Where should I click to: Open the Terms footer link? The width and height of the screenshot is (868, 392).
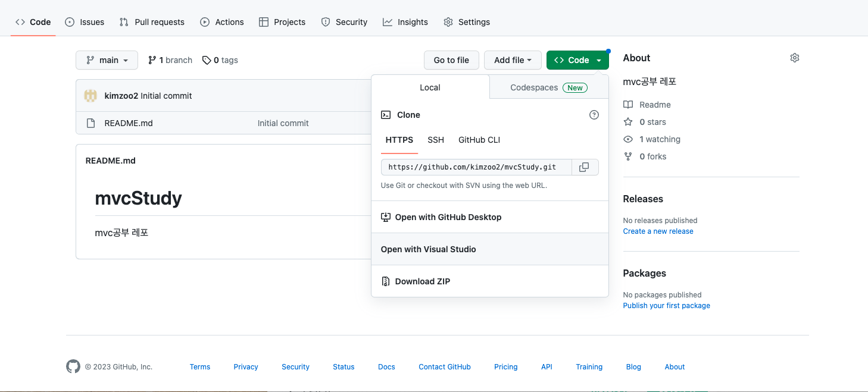pyautogui.click(x=200, y=367)
